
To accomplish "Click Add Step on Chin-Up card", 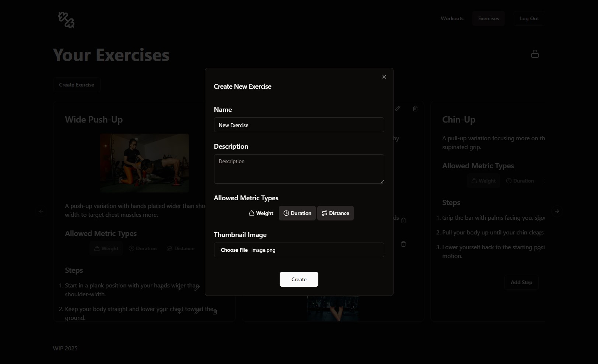I will [x=521, y=282].
